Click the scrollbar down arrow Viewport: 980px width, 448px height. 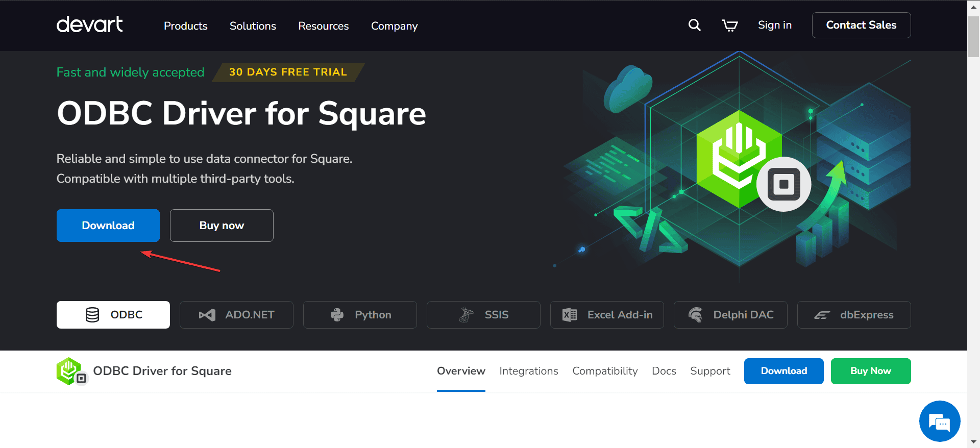click(974, 442)
